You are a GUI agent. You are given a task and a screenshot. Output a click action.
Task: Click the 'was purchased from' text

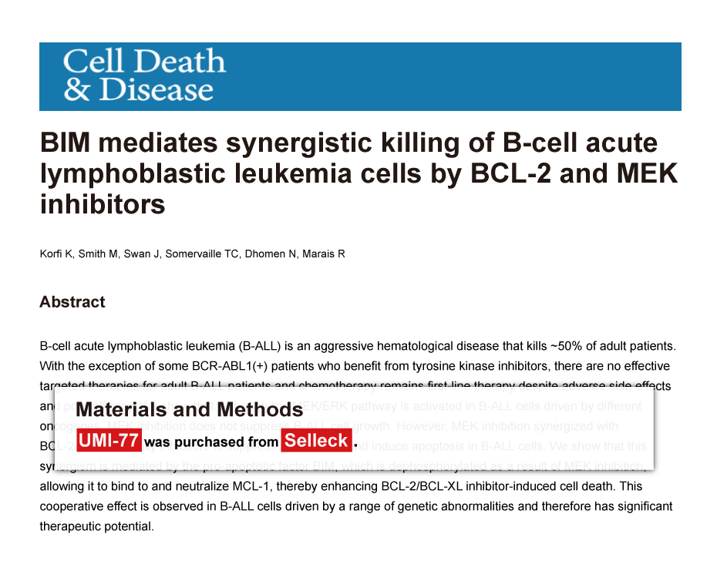click(x=211, y=442)
